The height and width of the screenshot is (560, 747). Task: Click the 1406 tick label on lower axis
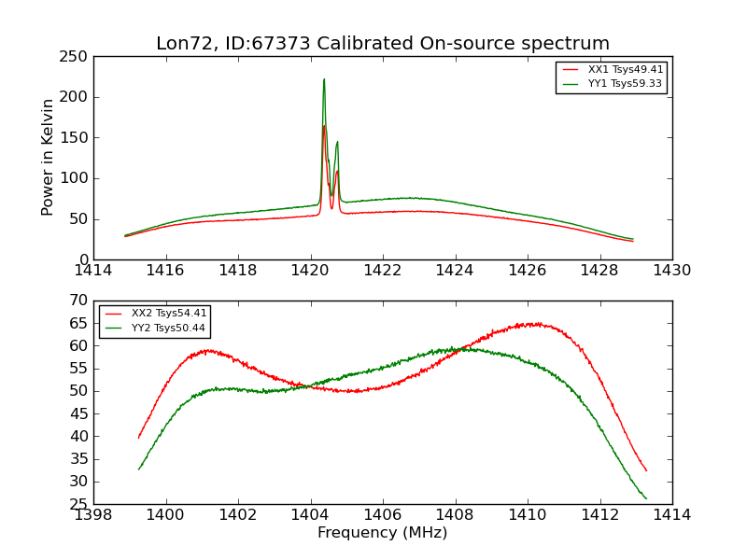383,515
